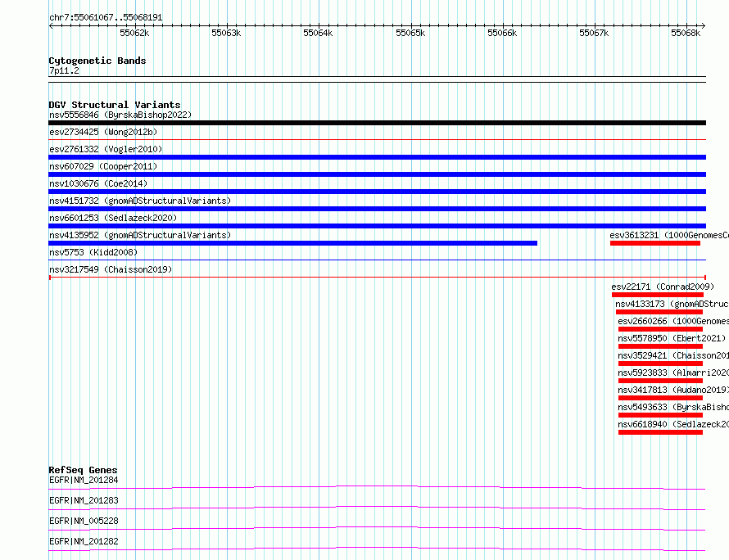Open the nsv5923833 Almarri2020 variant label

pyautogui.click(x=673, y=373)
